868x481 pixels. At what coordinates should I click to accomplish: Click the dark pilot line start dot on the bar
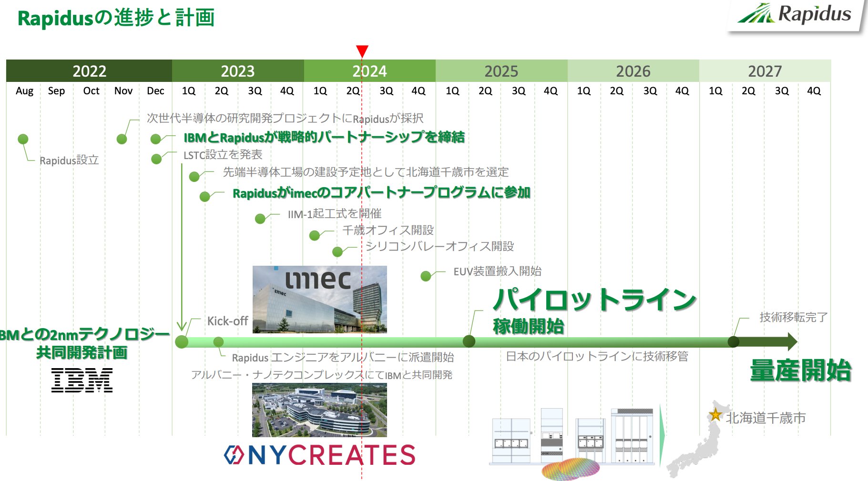(469, 341)
